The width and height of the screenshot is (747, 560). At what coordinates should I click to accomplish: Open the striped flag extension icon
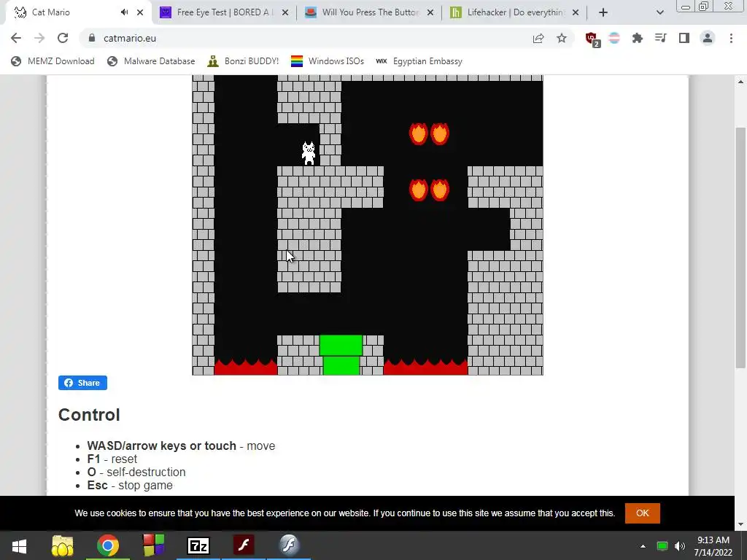point(614,38)
